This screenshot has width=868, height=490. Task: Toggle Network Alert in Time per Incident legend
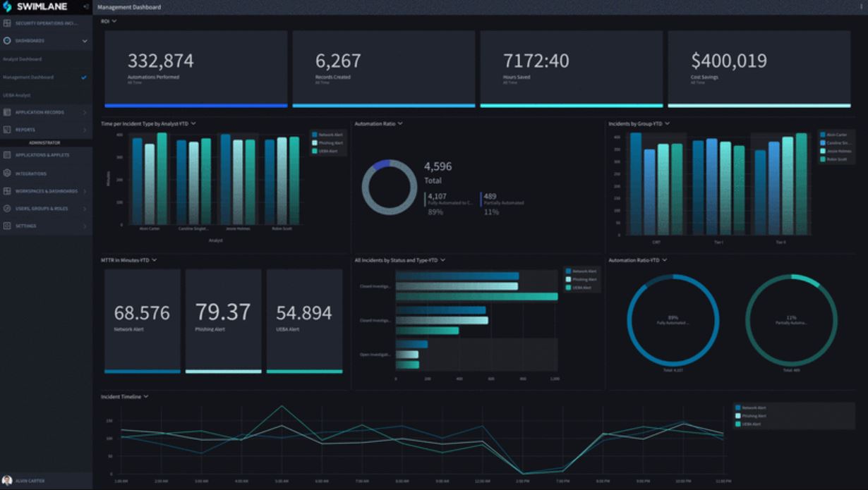[x=326, y=134]
